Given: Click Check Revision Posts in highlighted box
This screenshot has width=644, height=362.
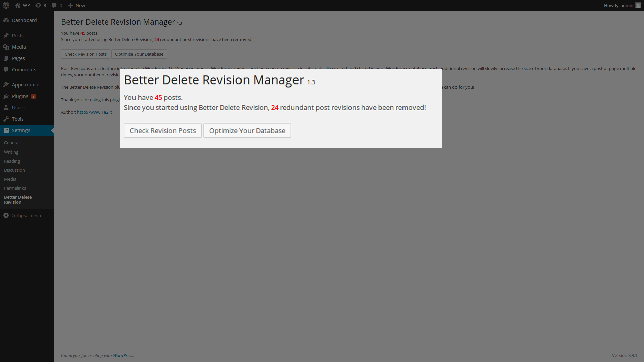Looking at the screenshot, I should (x=163, y=131).
